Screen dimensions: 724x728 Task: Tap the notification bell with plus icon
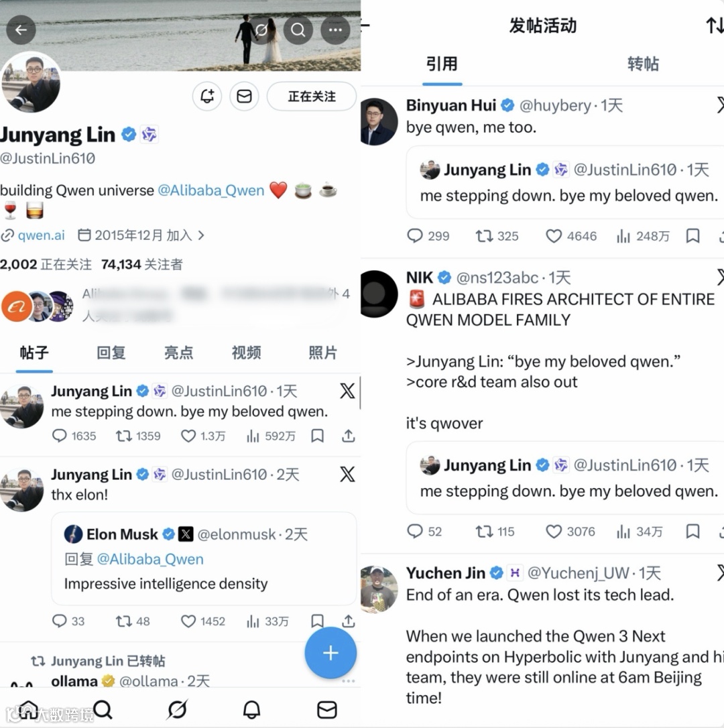click(207, 96)
